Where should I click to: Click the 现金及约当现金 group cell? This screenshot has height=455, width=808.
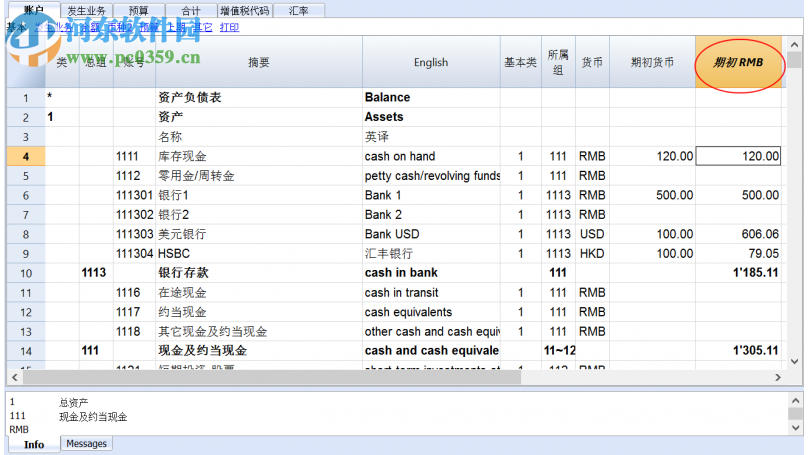259,351
